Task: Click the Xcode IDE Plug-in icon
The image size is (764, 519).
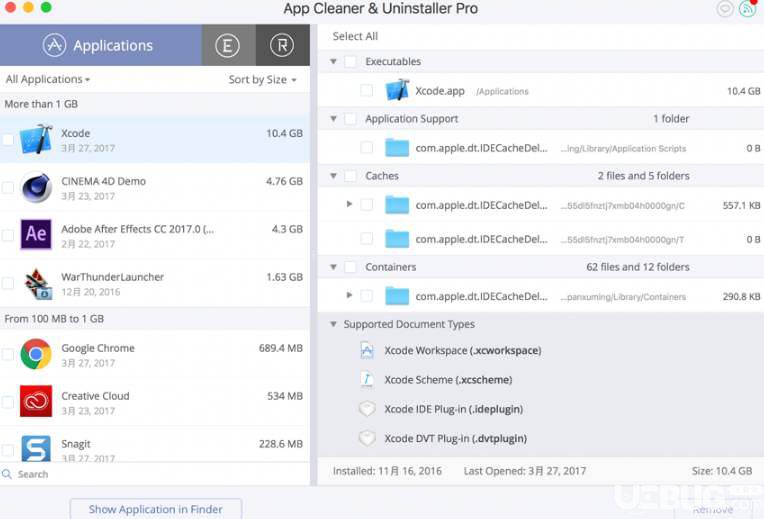Action: pos(367,409)
